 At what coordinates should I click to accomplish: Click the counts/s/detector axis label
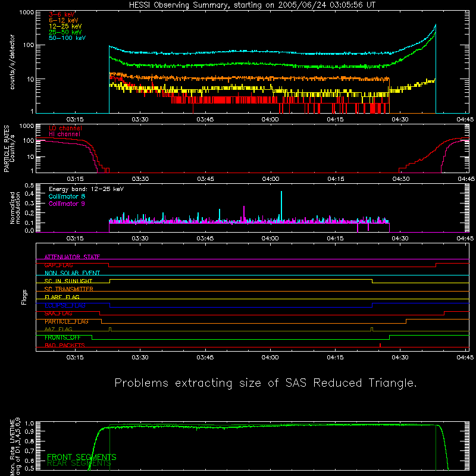(x=12, y=62)
